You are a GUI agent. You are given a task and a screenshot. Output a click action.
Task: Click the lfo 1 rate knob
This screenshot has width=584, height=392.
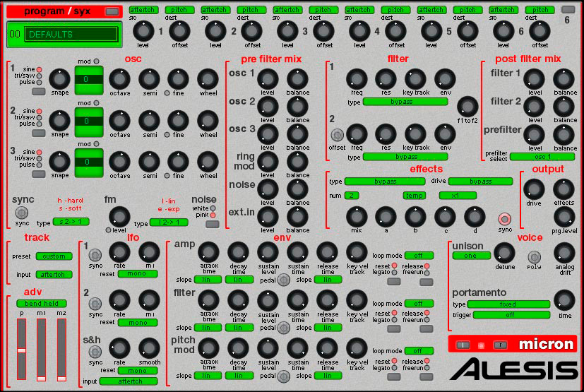pyautogui.click(x=119, y=252)
